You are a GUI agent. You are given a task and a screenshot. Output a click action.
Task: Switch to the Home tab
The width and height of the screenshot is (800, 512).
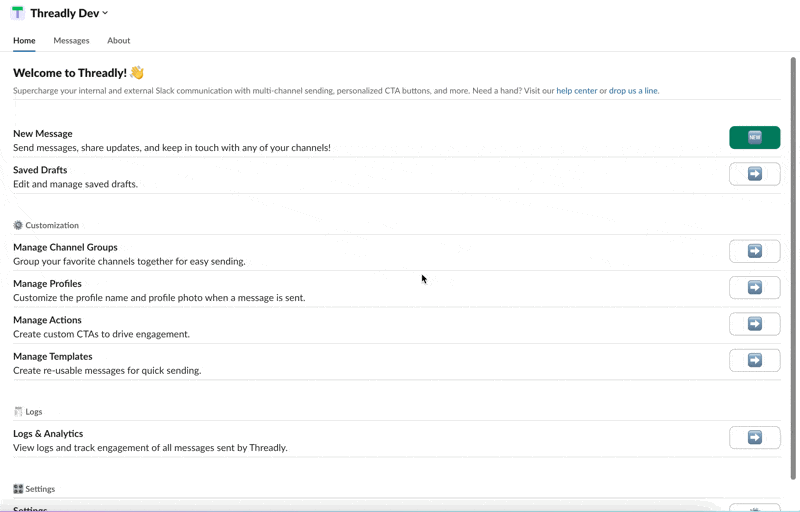point(24,40)
